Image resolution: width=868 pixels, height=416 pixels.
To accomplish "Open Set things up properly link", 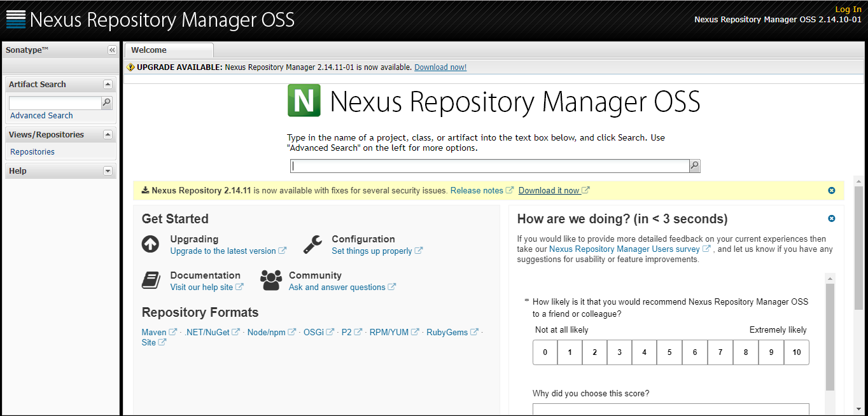I will point(377,251).
